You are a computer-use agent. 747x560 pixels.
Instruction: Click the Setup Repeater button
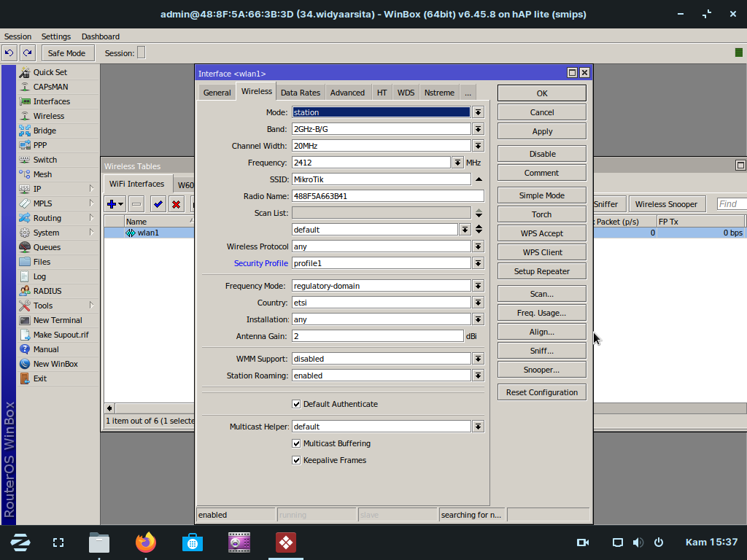[x=542, y=271]
